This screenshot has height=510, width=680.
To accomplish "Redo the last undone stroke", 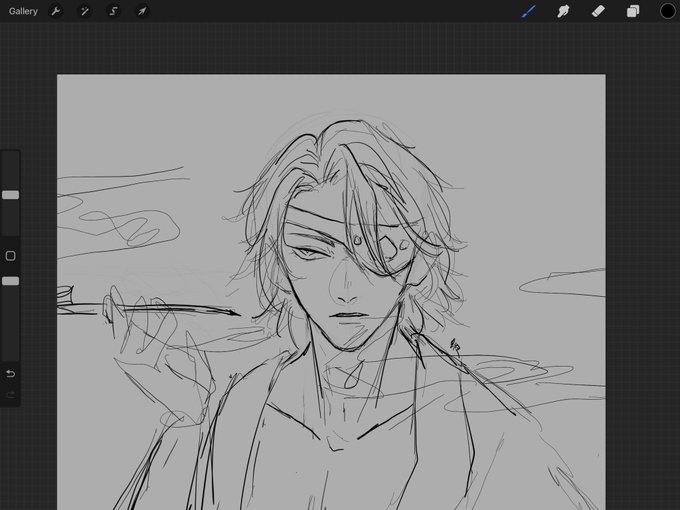I will click(x=10, y=394).
